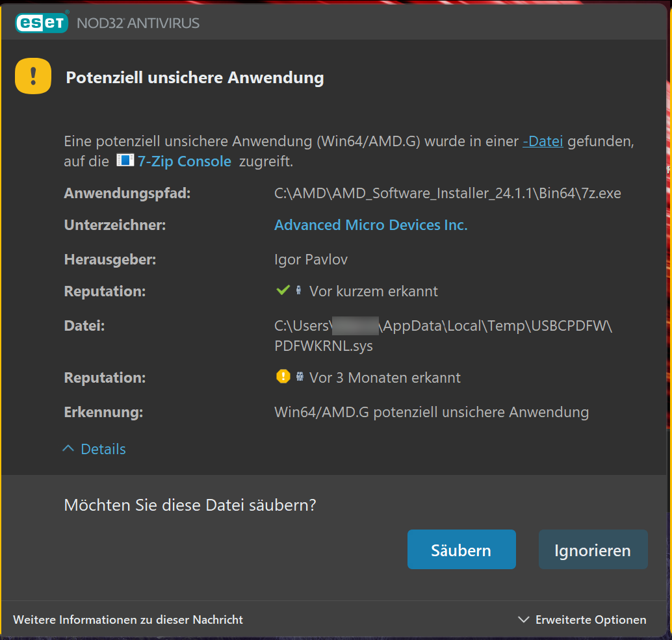Click the ESET logo in header
Screen dimensions: 672x640
pos(42,23)
